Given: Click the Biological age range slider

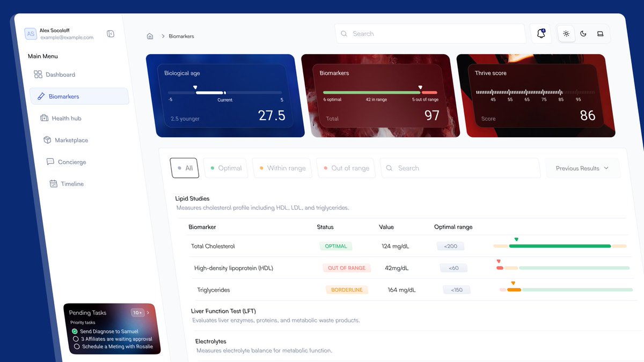Looking at the screenshot, I should pos(225,93).
